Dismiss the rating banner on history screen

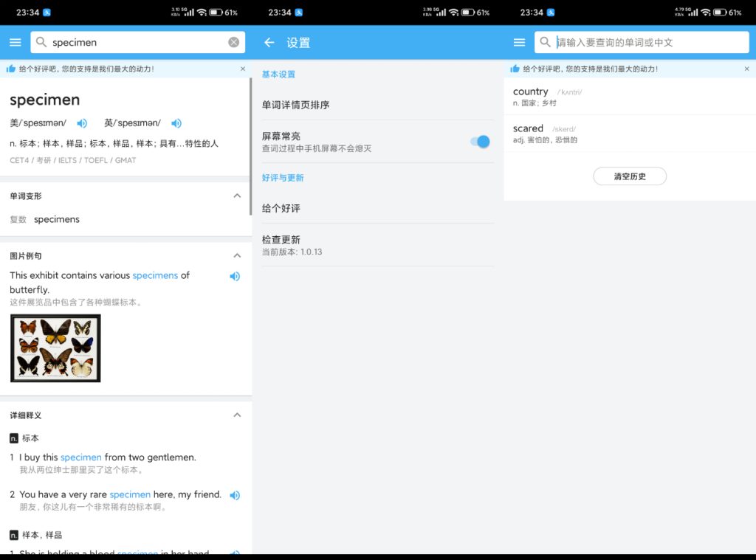click(747, 69)
